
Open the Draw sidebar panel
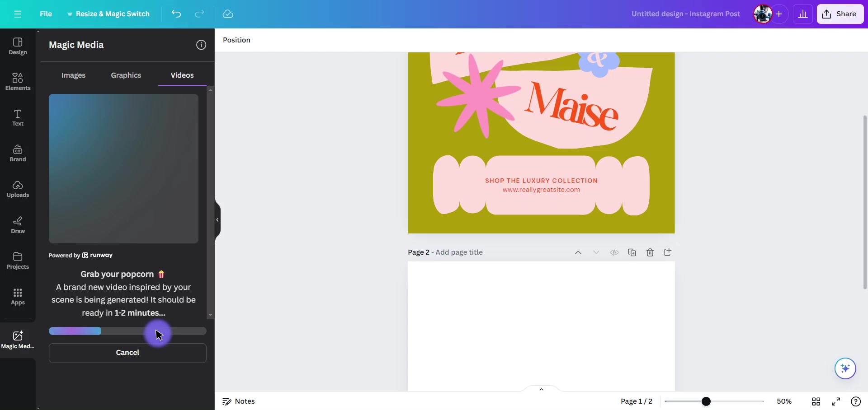coord(18,225)
